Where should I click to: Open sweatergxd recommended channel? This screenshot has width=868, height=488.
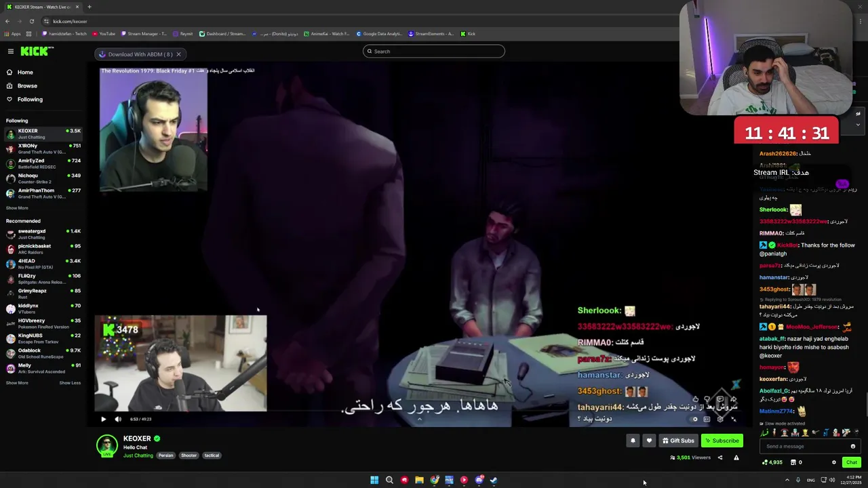(43, 234)
